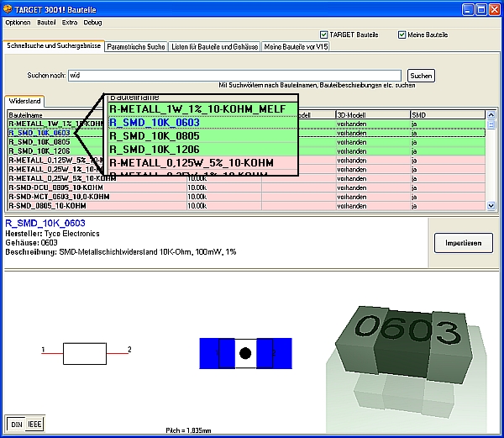
Task: Open the Bauteil menu
Action: coord(47,22)
